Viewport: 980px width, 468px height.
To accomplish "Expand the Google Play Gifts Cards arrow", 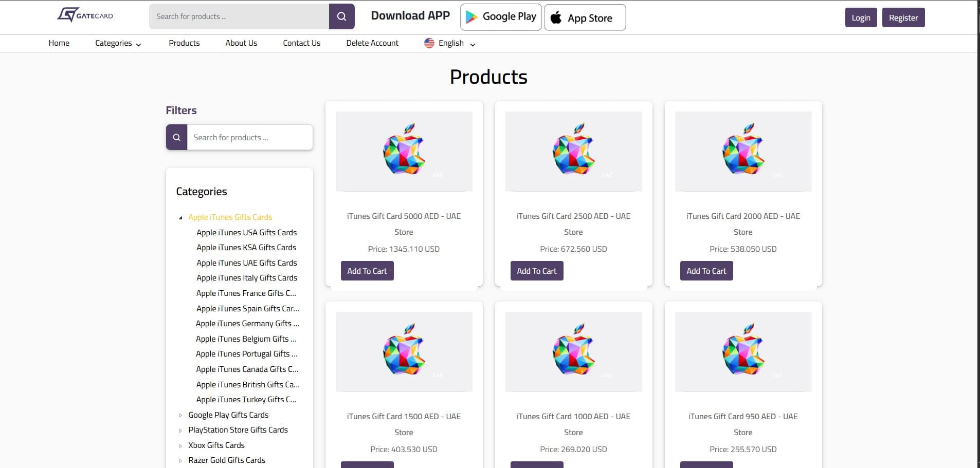I will click(180, 415).
